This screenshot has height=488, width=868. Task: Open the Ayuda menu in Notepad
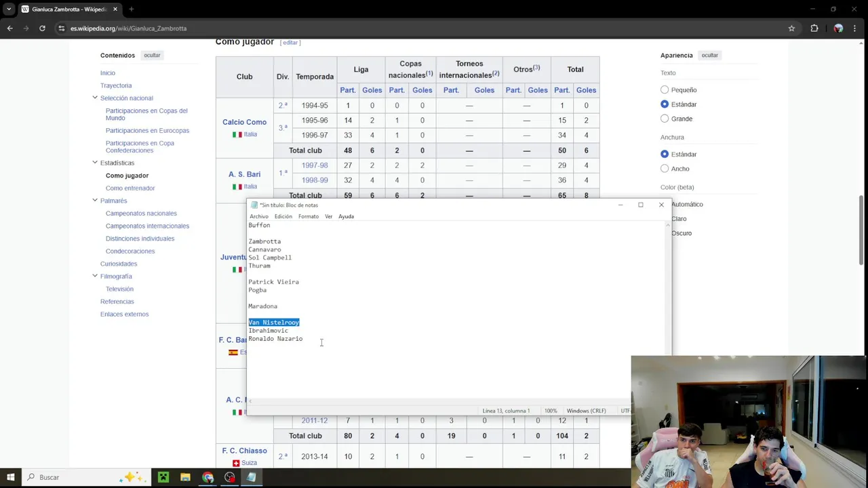click(346, 216)
